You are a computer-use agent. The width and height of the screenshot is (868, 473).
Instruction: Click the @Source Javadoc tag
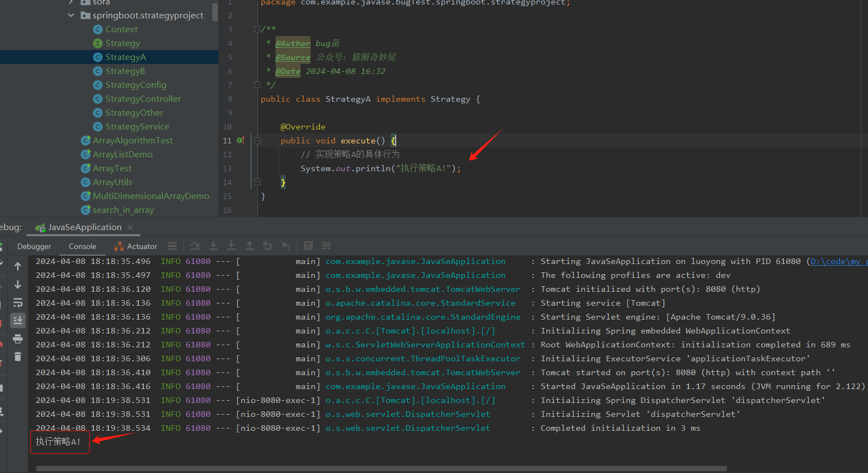coord(293,57)
